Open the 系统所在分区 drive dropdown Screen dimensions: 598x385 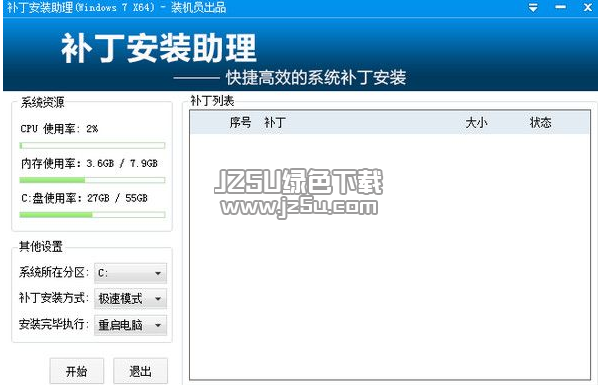coord(130,273)
